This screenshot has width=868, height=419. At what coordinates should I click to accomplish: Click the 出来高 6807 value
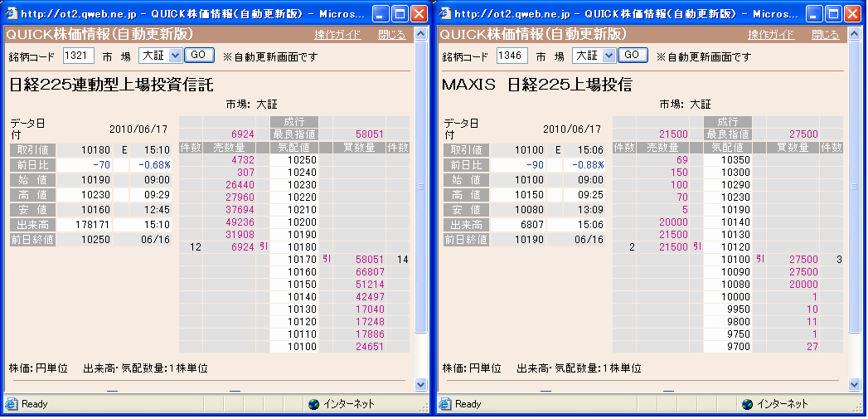click(534, 225)
